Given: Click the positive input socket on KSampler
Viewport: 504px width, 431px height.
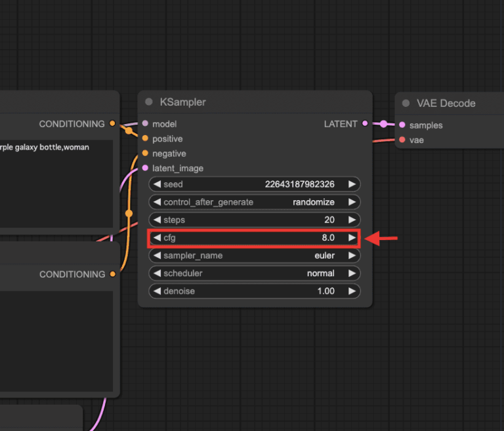Looking at the screenshot, I should tap(145, 138).
